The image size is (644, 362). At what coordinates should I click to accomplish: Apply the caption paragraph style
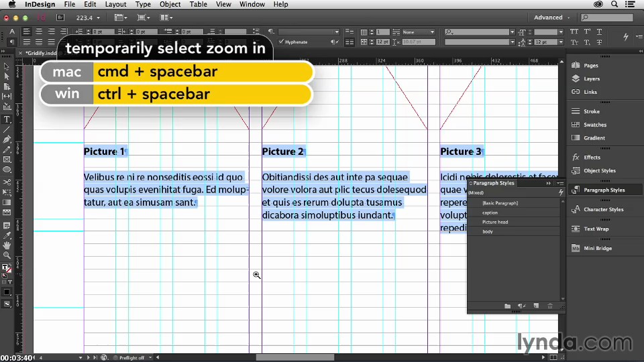click(490, 213)
